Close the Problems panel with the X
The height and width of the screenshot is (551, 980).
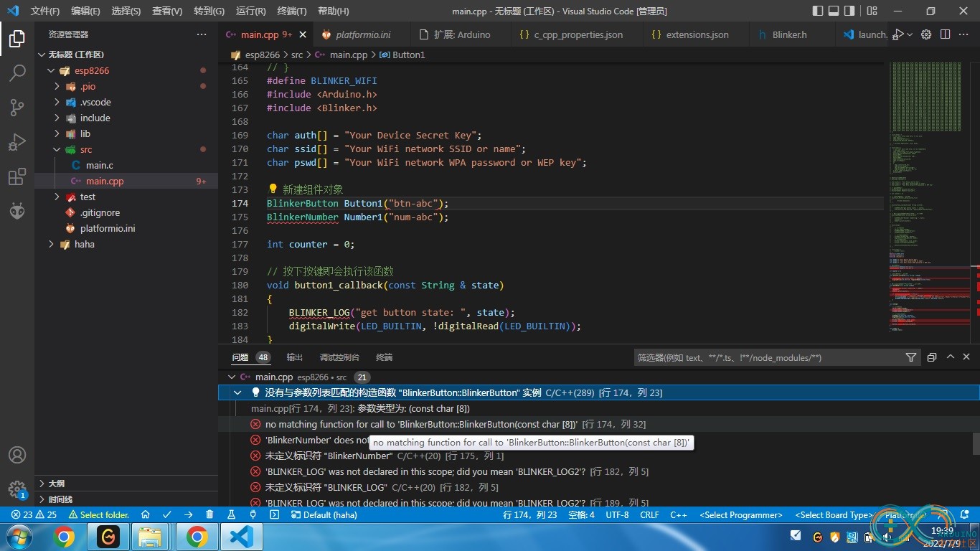click(x=966, y=357)
